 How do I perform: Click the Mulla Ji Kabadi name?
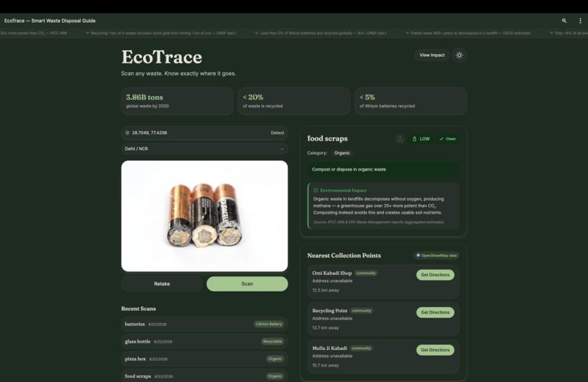pos(330,348)
